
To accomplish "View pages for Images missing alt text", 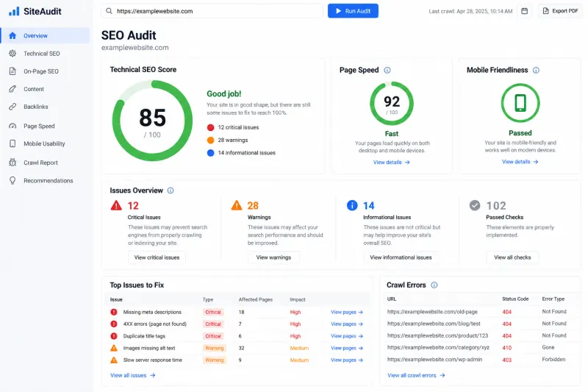I will 347,348.
